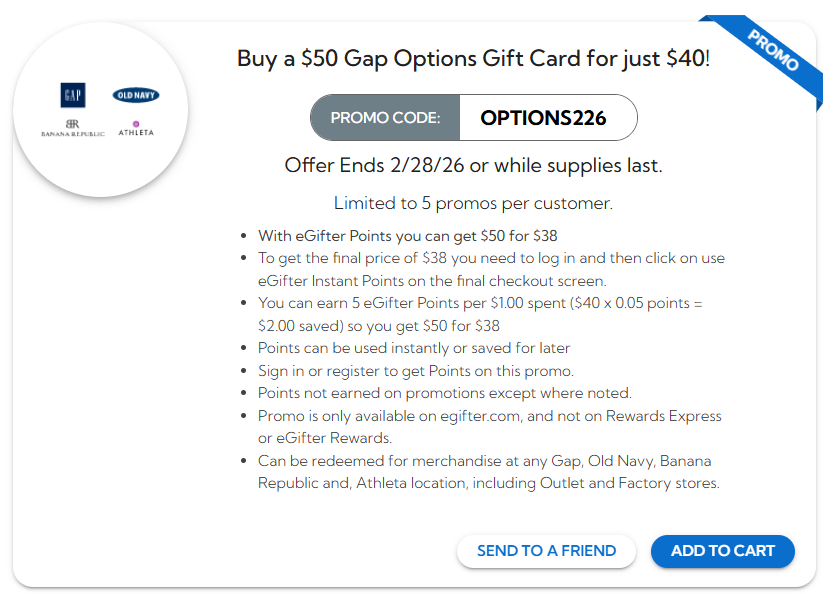Screen dimensions: 839x594
Task: Click the Offer Ends 2/28/26 text
Action: pos(473,165)
